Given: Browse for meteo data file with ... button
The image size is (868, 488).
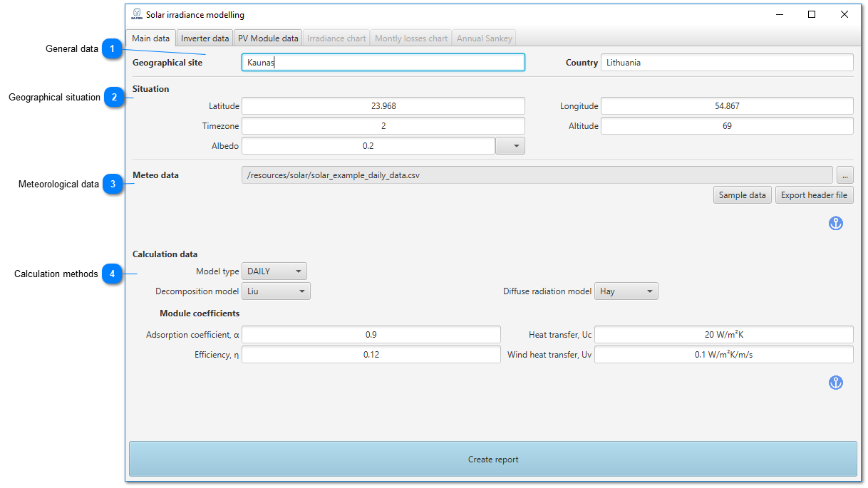Looking at the screenshot, I should [x=845, y=175].
